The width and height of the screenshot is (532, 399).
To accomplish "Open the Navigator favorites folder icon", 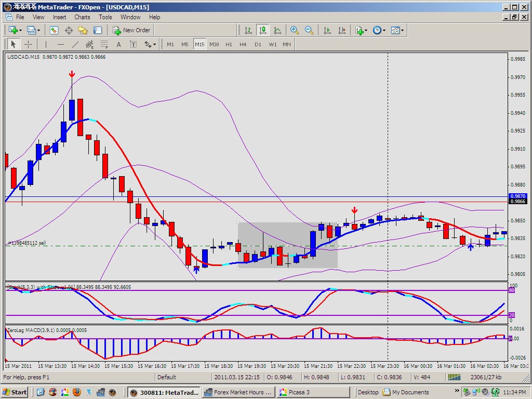I will (83, 30).
